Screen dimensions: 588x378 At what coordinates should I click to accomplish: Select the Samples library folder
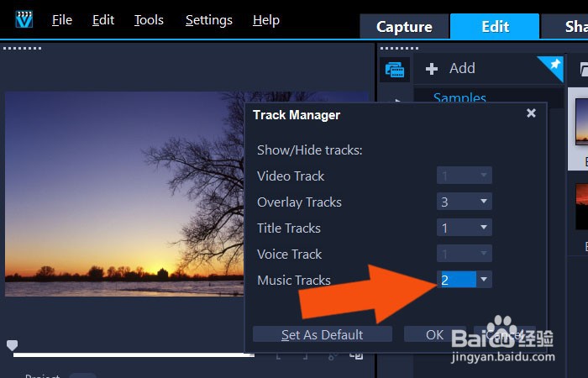(x=459, y=98)
